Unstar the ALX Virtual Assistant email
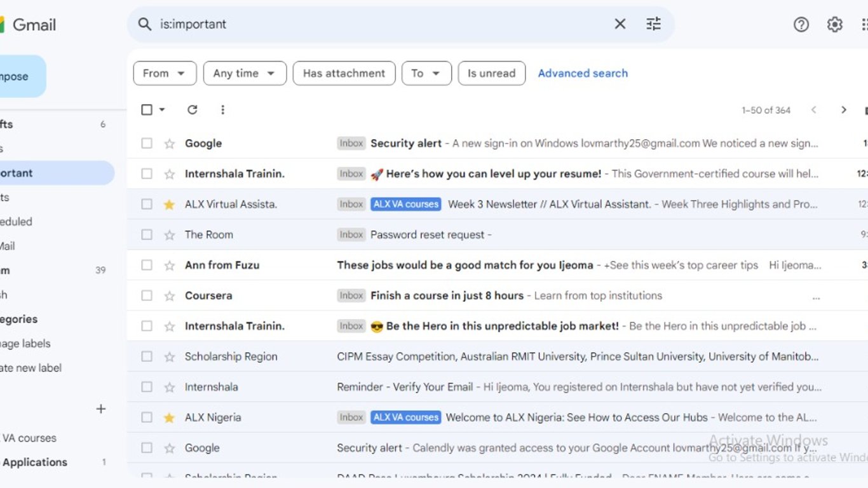This screenshot has height=488, width=868. tap(169, 205)
